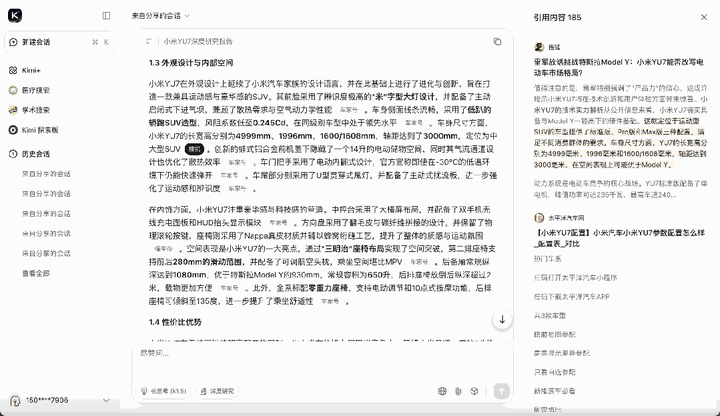Image resolution: width=720 pixels, height=416 pixels.
Task: Toggle 长思考 (k1.5) mode
Action: [164, 391]
